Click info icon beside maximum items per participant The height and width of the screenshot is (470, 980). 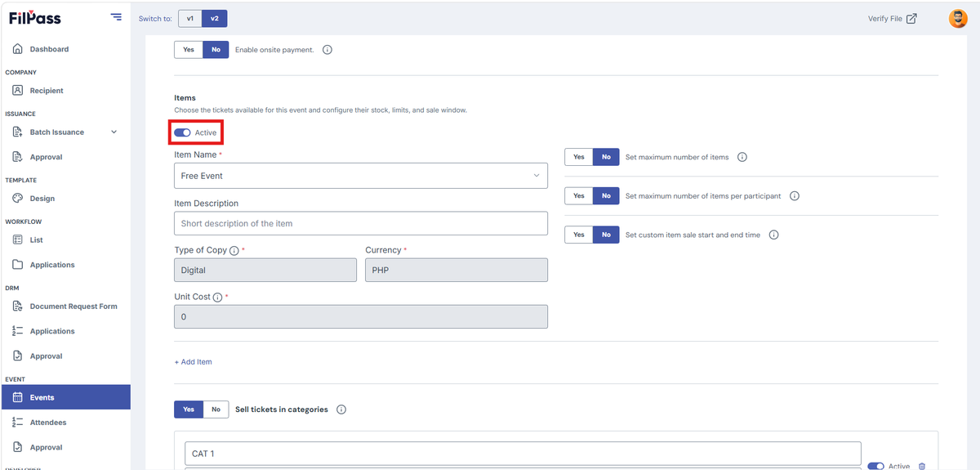click(x=795, y=196)
